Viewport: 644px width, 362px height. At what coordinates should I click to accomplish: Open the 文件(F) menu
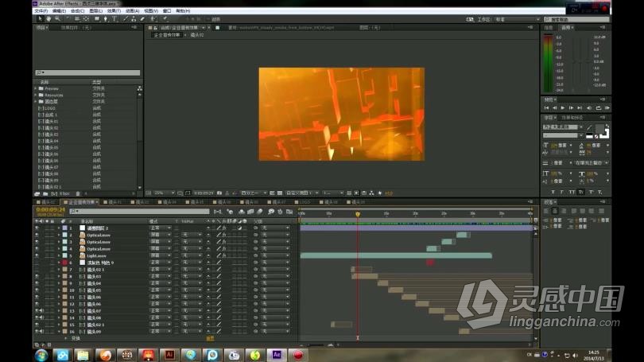41,10
